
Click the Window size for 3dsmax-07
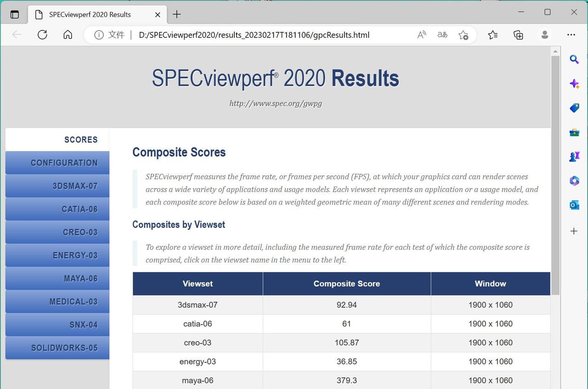[x=491, y=305]
